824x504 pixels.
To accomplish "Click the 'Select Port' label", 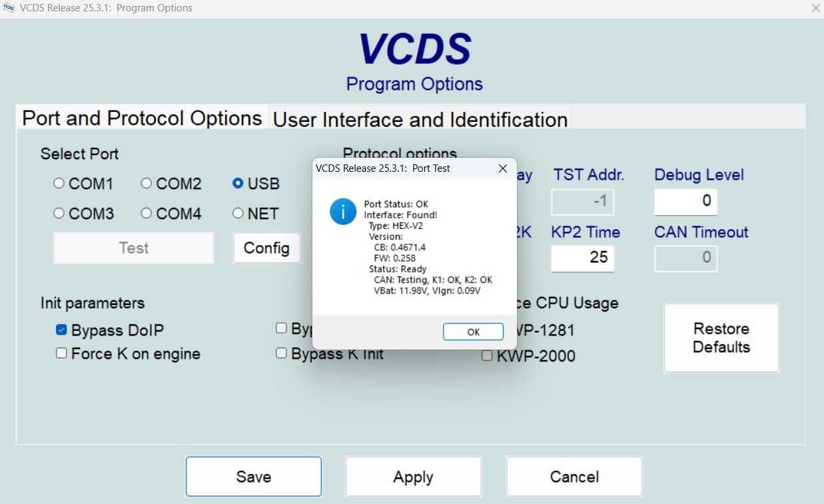I will [x=79, y=154].
